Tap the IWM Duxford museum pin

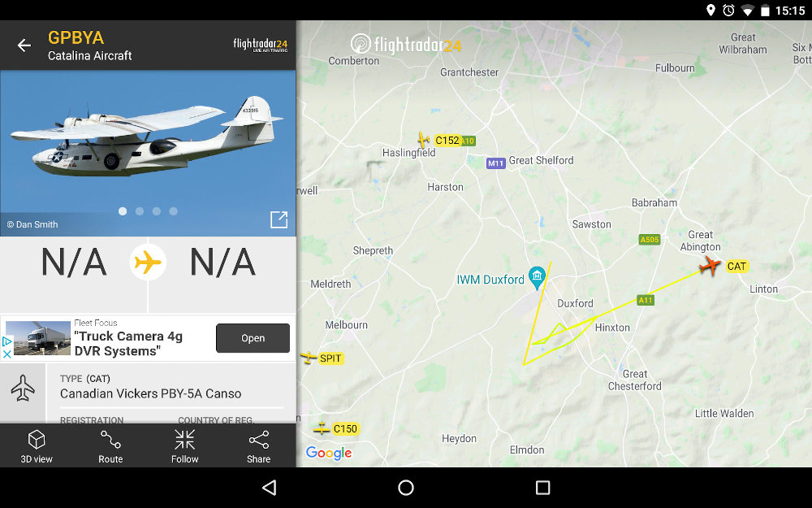point(537,277)
